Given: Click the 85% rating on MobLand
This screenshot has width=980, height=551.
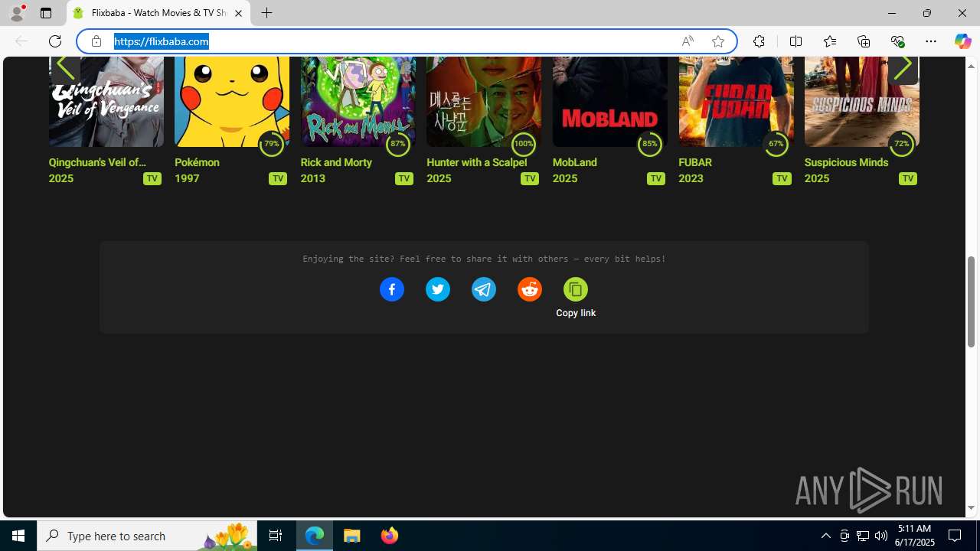Looking at the screenshot, I should [x=649, y=143].
